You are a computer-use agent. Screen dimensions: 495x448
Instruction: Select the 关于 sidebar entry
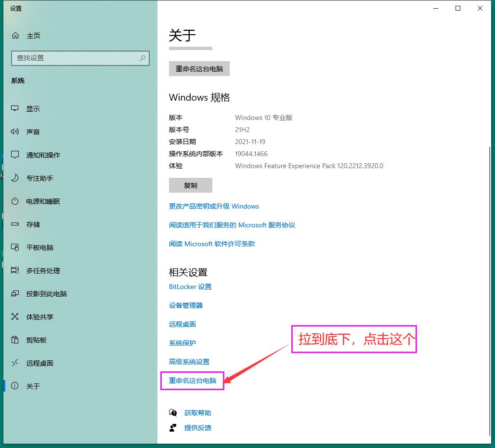[33, 386]
